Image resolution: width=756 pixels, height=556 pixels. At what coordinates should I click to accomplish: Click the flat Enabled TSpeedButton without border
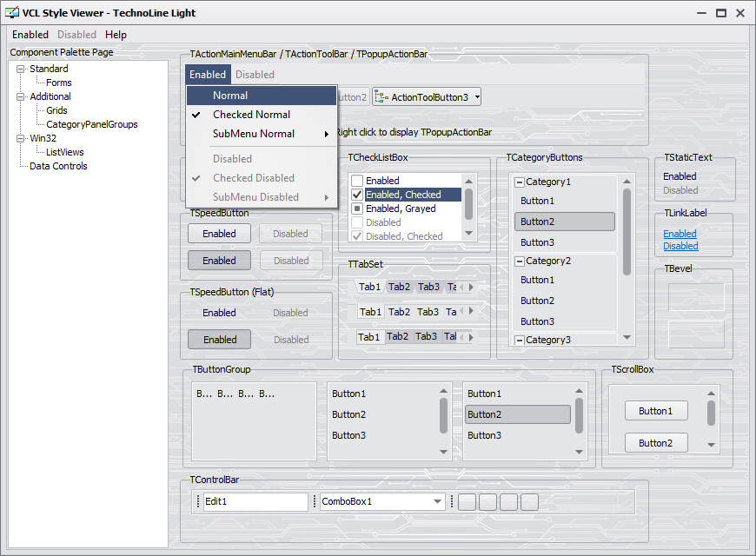pyautogui.click(x=219, y=313)
